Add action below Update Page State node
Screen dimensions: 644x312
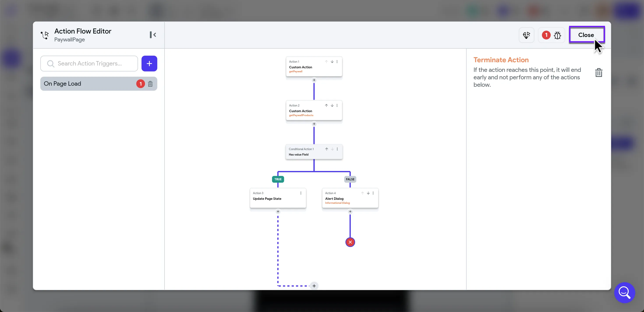278,211
